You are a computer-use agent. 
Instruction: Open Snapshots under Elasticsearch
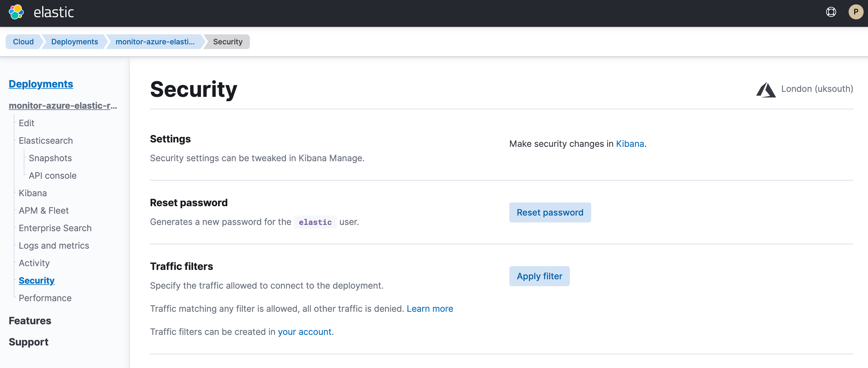coord(50,158)
